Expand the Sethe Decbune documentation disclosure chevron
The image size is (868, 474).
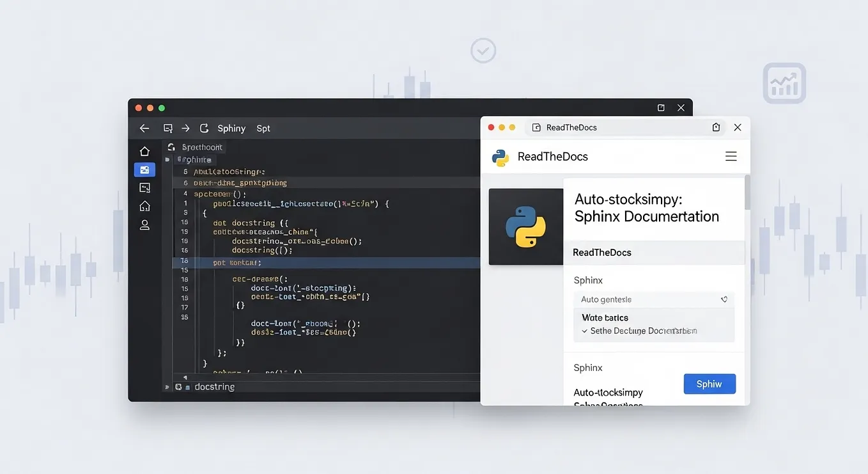584,331
